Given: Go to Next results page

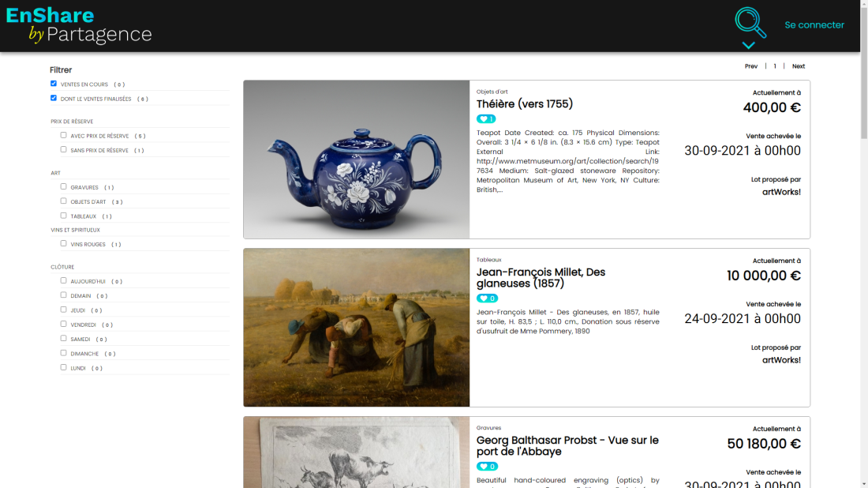Looking at the screenshot, I should [799, 66].
